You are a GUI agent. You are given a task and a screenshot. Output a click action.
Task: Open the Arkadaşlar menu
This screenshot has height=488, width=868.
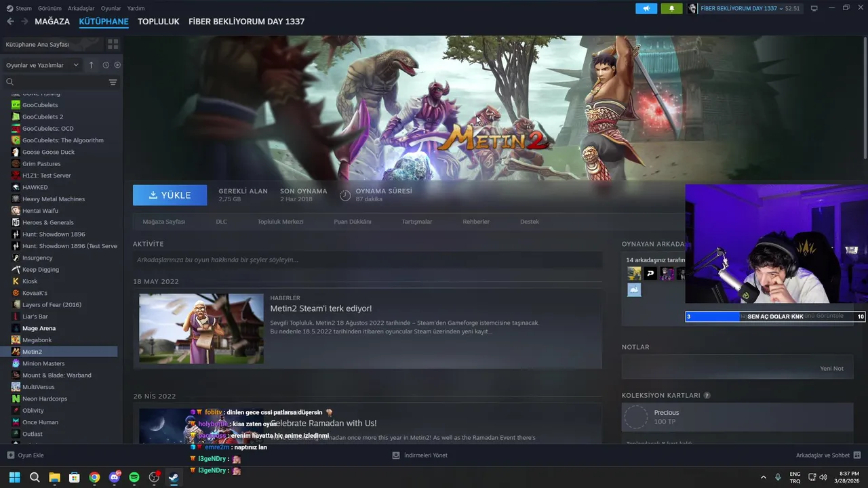point(81,8)
